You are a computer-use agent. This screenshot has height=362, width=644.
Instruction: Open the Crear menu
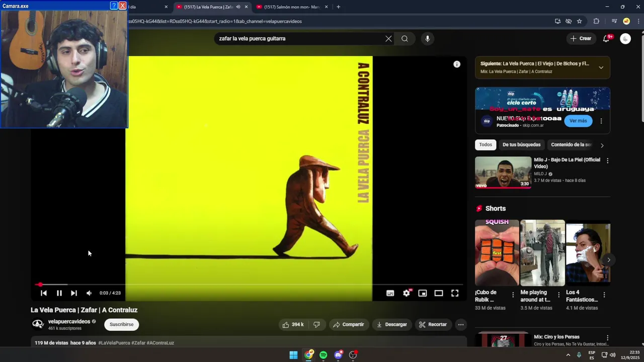581,39
